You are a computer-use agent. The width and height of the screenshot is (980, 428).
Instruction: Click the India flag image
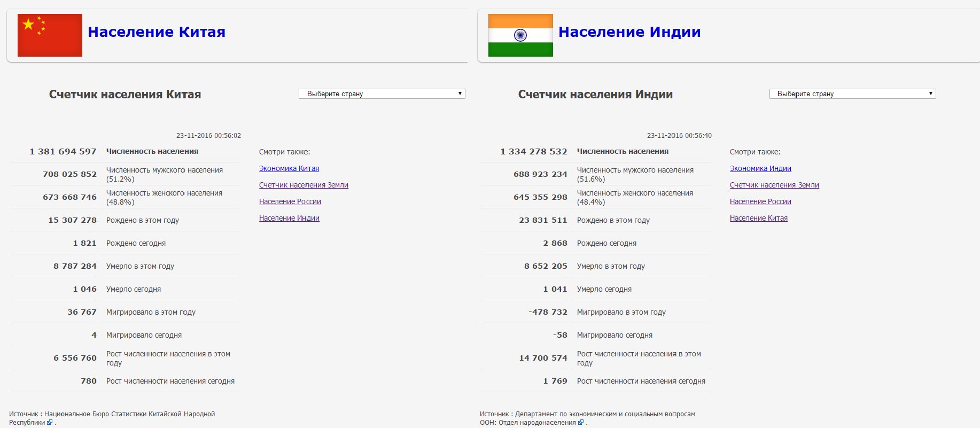(x=520, y=35)
